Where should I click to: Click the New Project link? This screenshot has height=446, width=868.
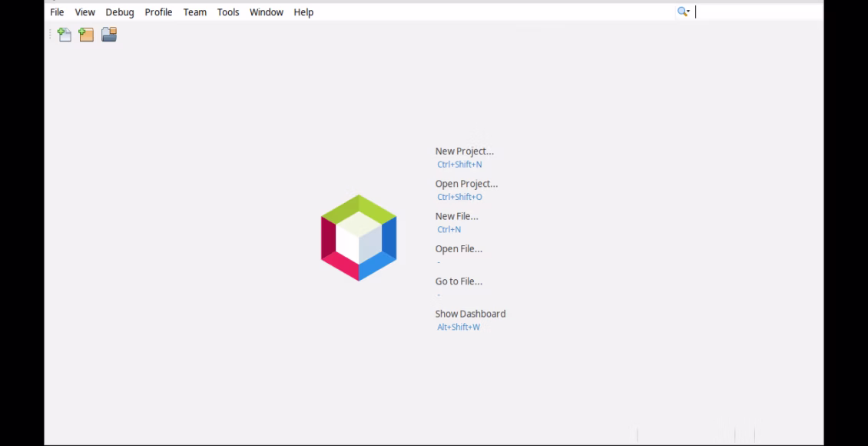pyautogui.click(x=464, y=151)
